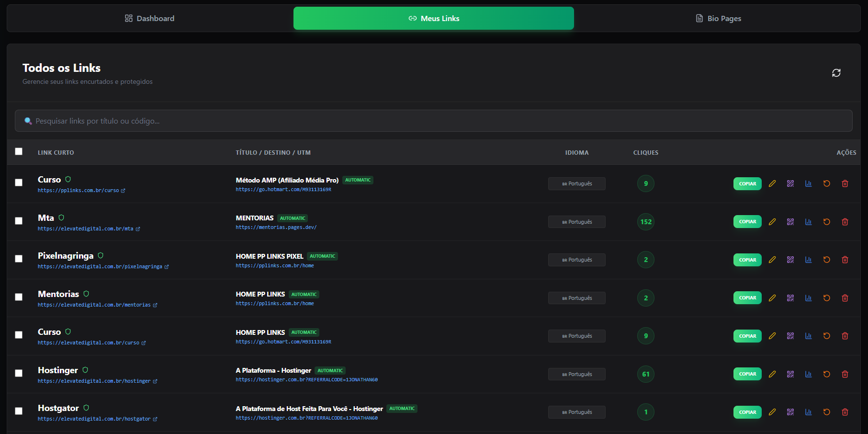
Task: Delete the Hostgator link with trash icon
Action: click(845, 412)
